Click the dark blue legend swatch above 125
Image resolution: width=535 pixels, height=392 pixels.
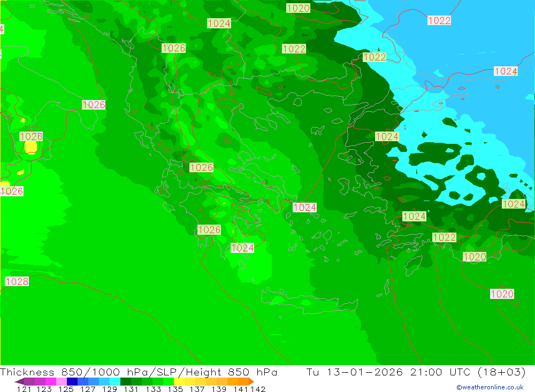(72, 381)
